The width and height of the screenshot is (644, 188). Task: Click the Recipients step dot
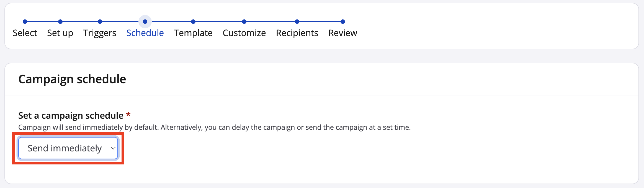[297, 22]
